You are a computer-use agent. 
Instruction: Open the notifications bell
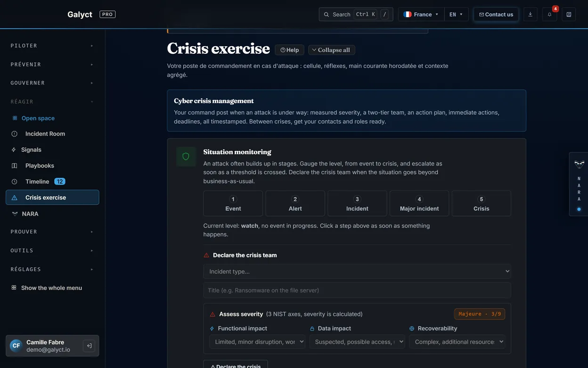549,15
